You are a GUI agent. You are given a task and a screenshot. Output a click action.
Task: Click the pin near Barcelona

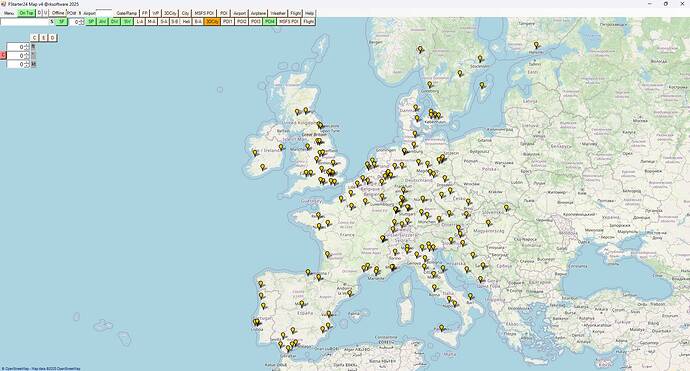coord(349,293)
